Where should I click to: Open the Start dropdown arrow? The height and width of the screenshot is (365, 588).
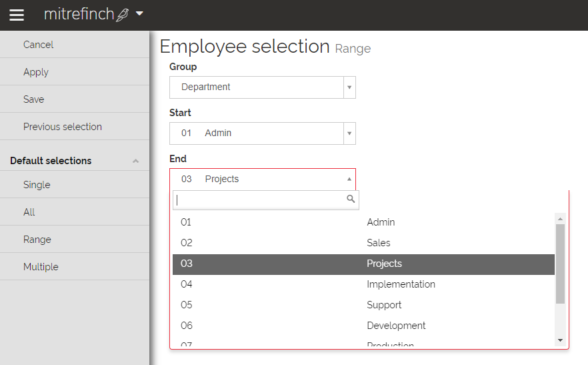point(349,133)
